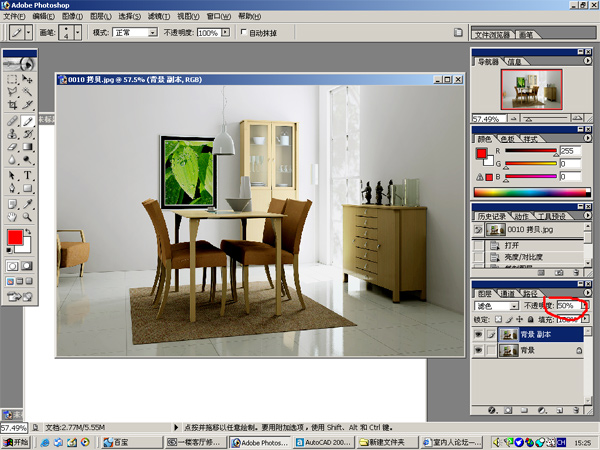
Task: Swap foreground and background colors
Action: (x=28, y=232)
